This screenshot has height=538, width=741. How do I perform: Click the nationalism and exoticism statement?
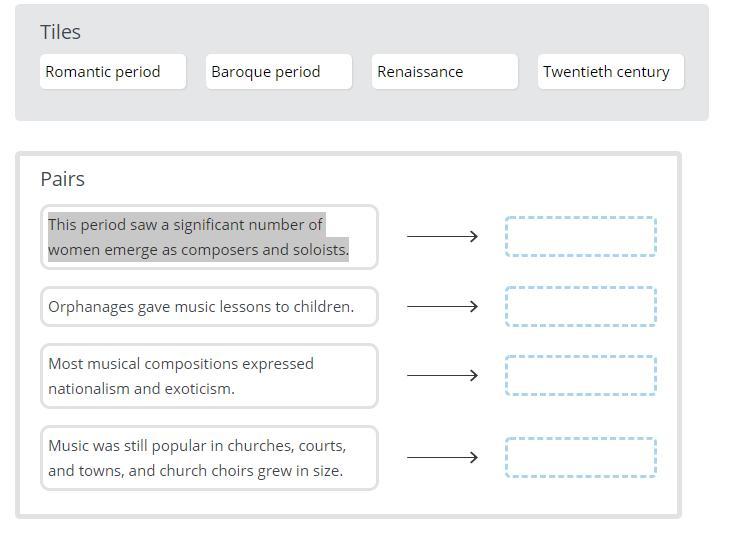[x=209, y=376]
